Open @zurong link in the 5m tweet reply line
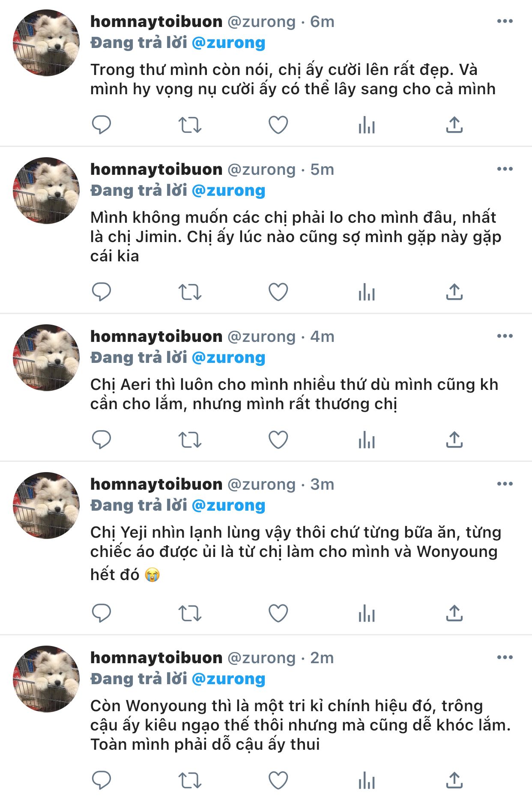The width and height of the screenshot is (532, 799). [x=229, y=191]
